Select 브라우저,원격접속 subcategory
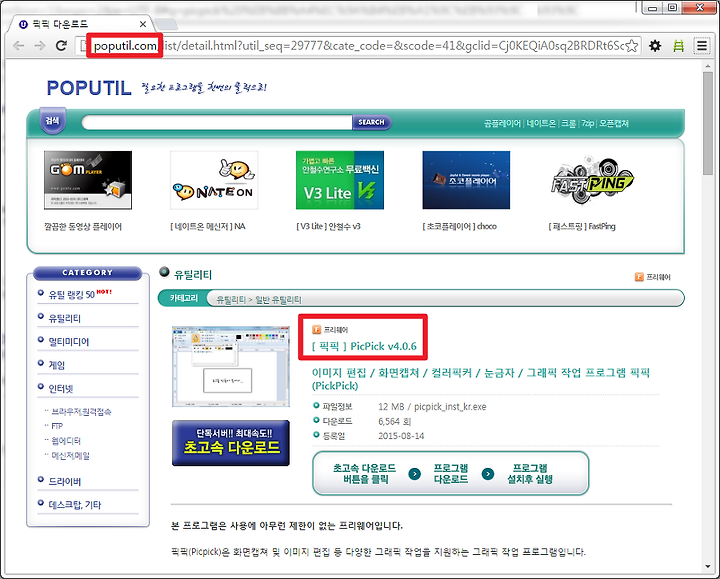720x579 pixels. 81,411
